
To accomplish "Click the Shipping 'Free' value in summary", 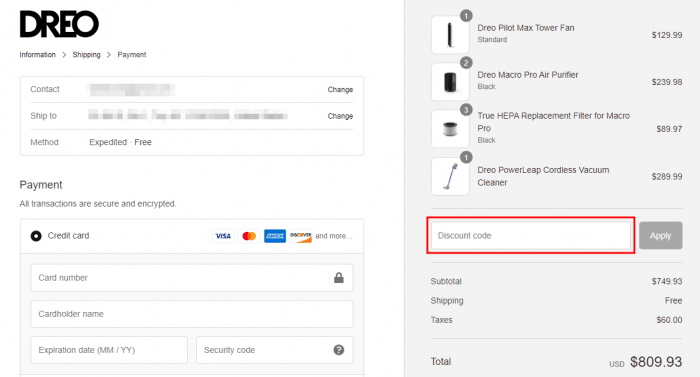I will click(673, 301).
